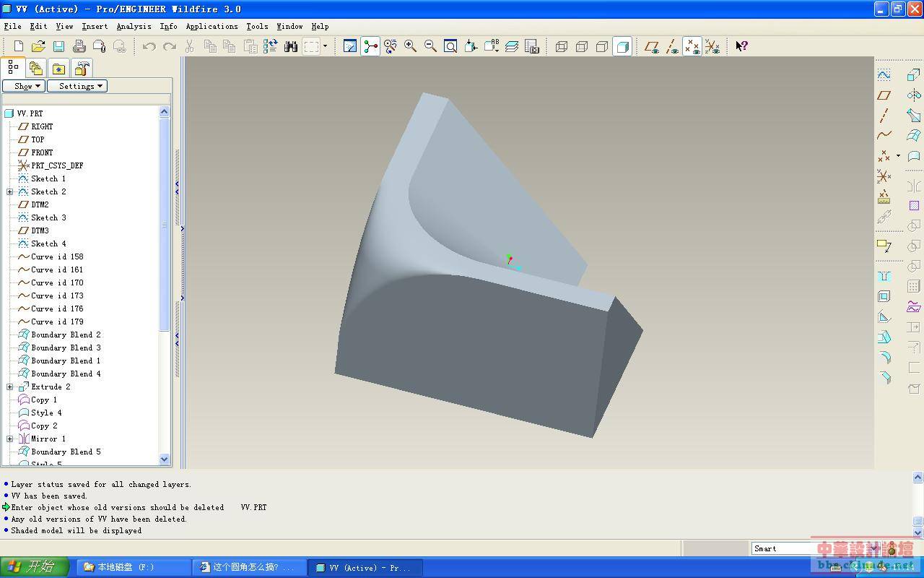The height and width of the screenshot is (578, 924).
Task: Select the Shell tool in right toolbar
Action: [x=884, y=296]
